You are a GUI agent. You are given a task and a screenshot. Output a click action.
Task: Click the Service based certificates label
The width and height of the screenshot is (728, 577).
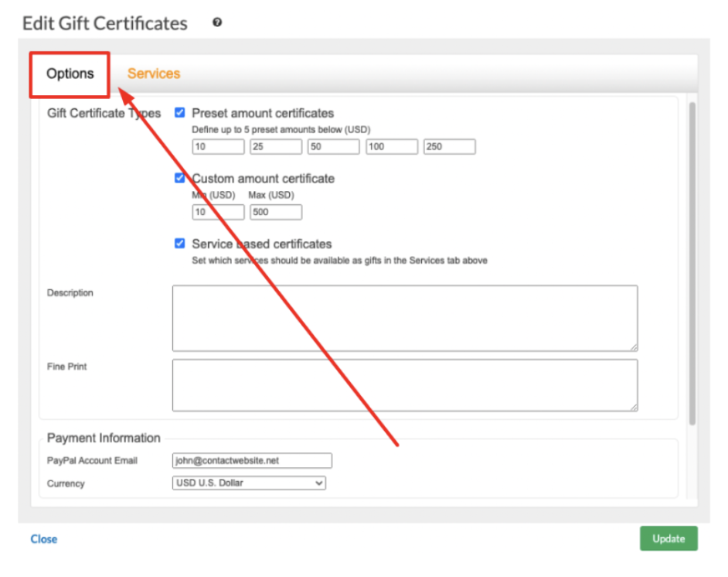(262, 244)
